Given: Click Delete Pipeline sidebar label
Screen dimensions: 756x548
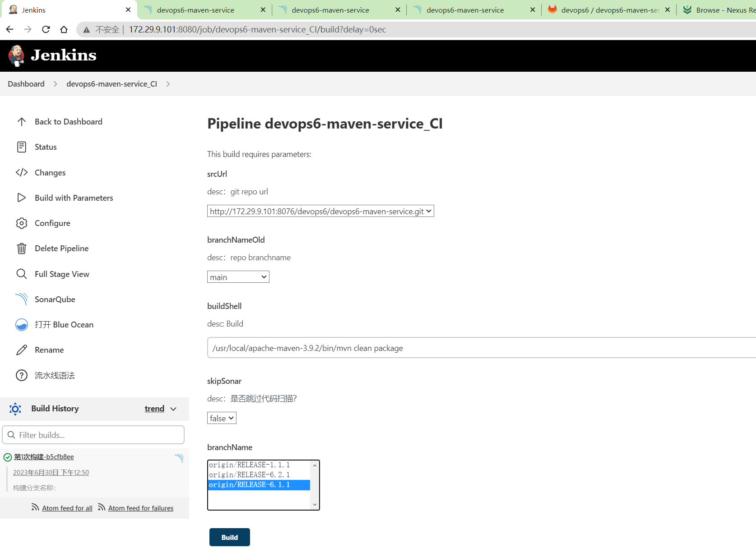Looking at the screenshot, I should tap(61, 249).
